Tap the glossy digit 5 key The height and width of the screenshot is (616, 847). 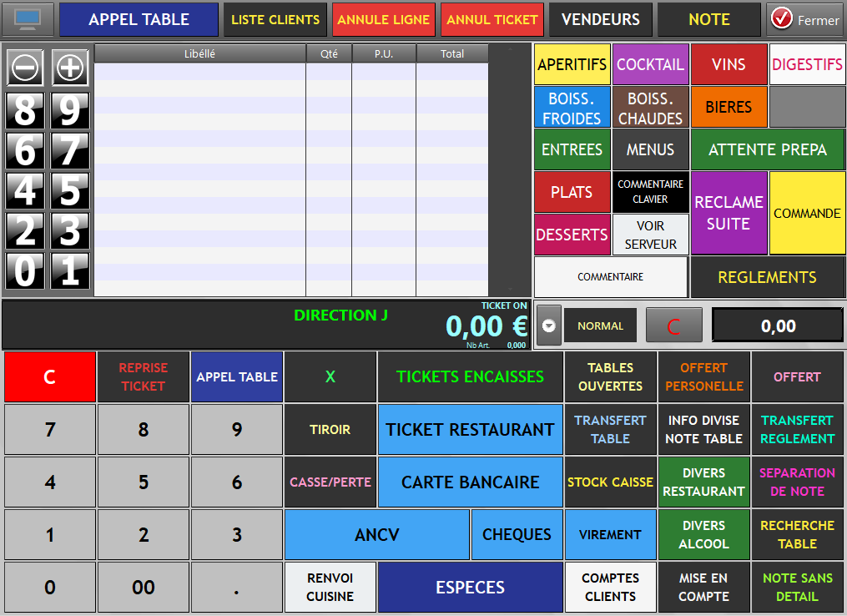coord(70,191)
